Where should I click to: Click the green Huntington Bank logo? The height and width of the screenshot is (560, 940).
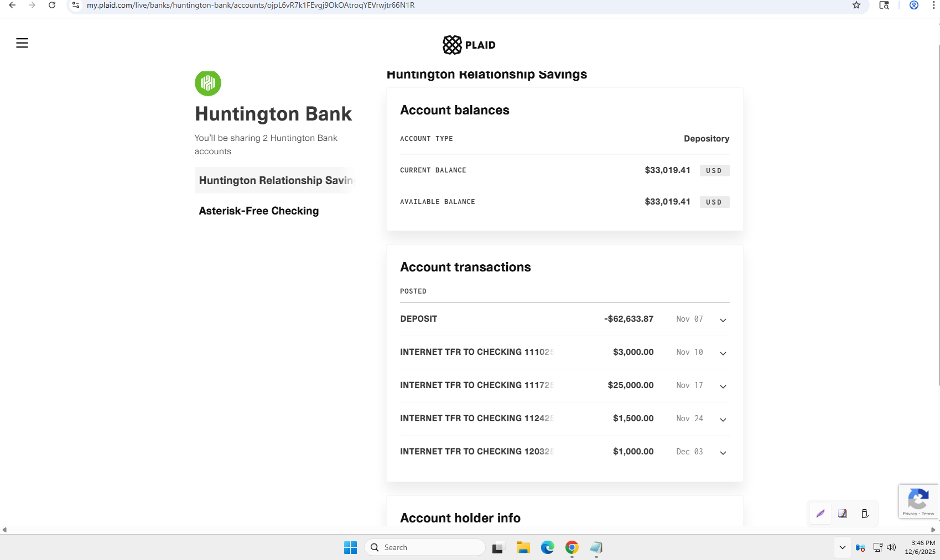coord(208,83)
